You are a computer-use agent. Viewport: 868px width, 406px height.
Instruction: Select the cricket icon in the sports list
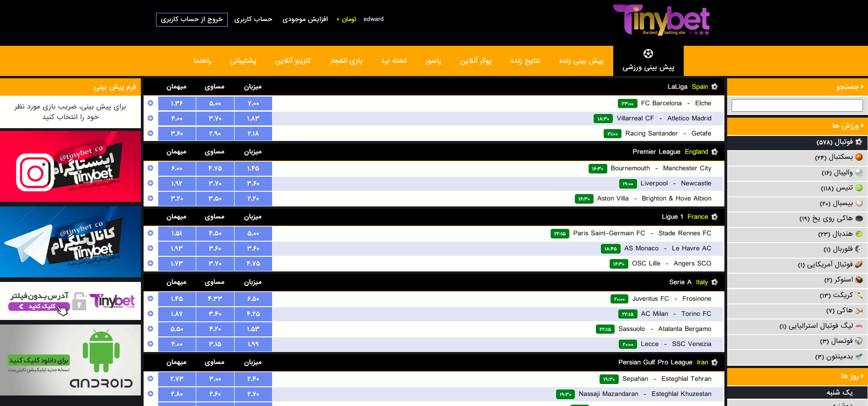pyautogui.click(x=859, y=295)
